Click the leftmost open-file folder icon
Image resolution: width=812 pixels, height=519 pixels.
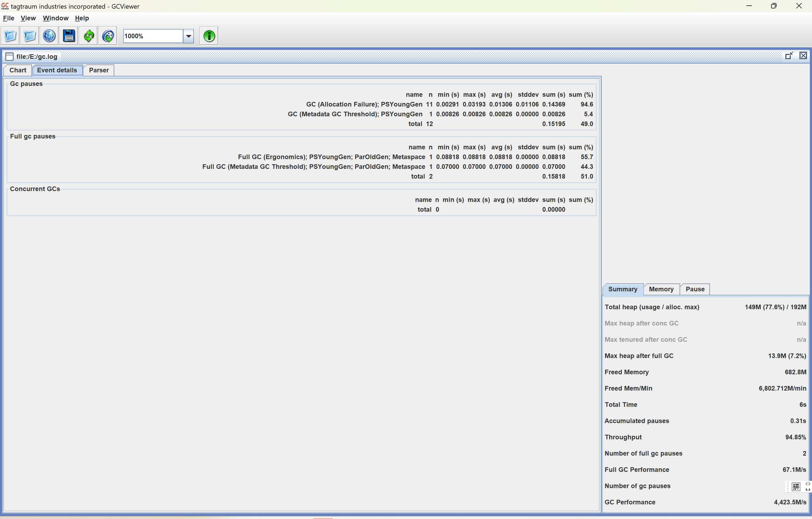(10, 36)
